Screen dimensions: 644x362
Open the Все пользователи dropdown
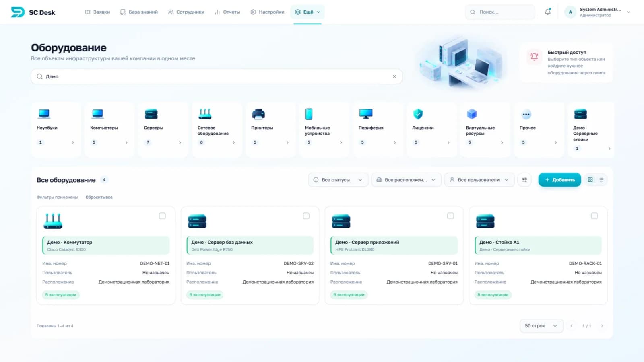(479, 180)
